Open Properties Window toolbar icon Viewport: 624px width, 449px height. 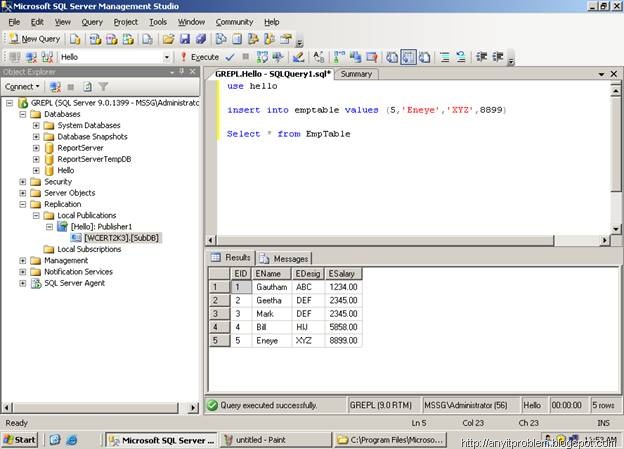(286, 39)
